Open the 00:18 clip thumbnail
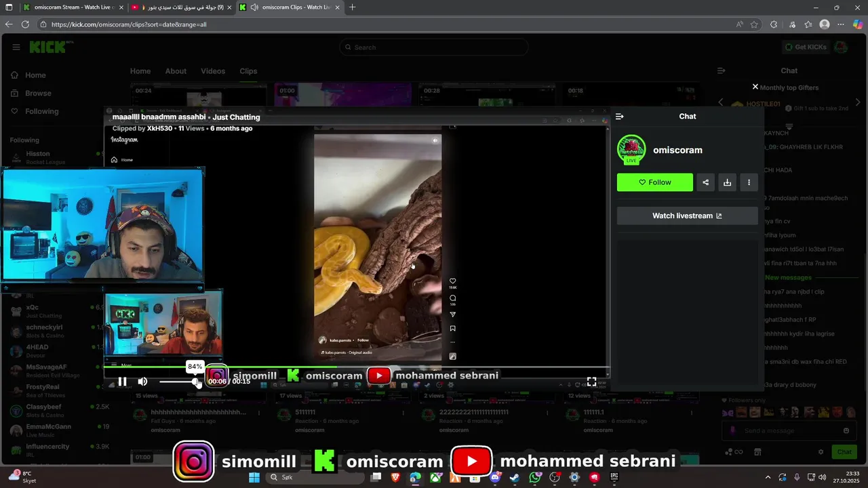868x488 pixels. 631,95
